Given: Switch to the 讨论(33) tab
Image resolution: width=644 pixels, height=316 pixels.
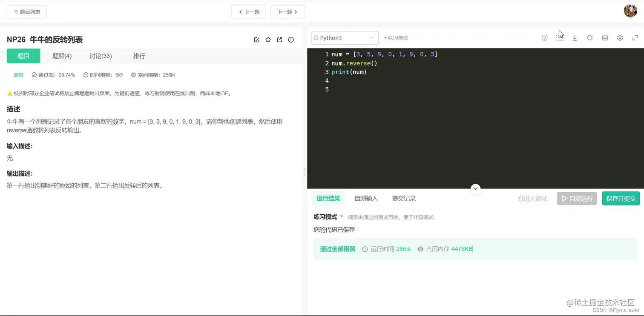Looking at the screenshot, I should coord(100,56).
